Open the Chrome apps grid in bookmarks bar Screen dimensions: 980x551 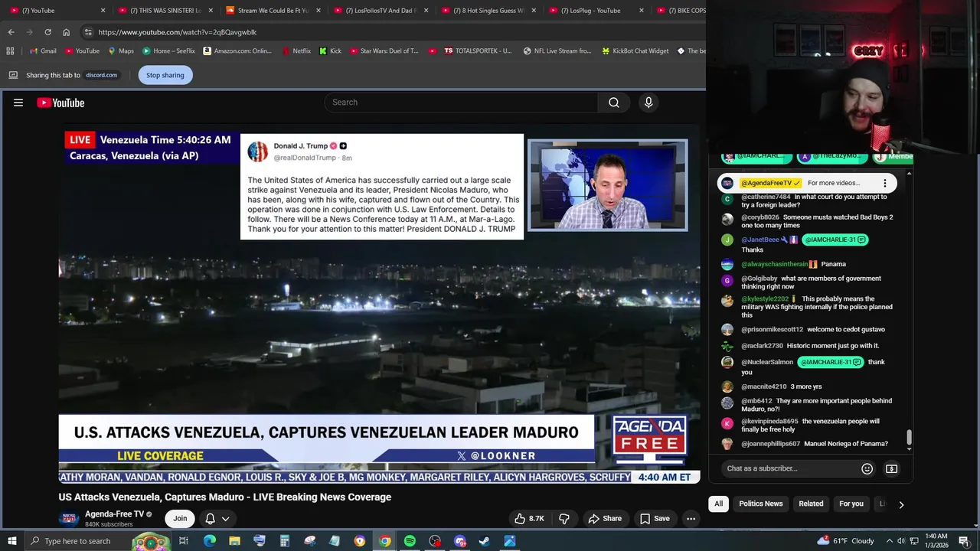(10, 51)
